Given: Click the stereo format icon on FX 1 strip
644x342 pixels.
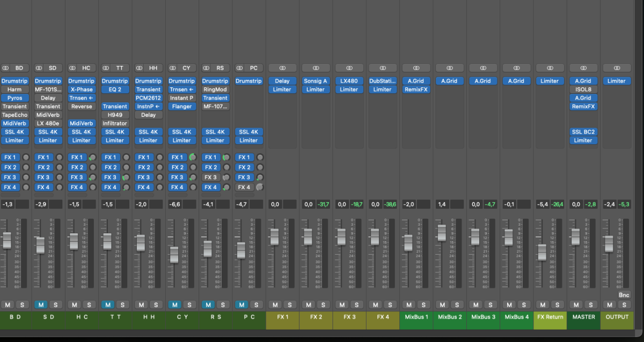Looking at the screenshot, I should [x=282, y=68].
